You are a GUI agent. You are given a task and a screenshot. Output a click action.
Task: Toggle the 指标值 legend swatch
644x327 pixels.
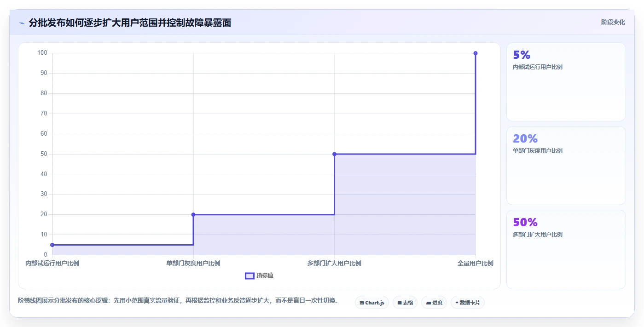tap(249, 275)
